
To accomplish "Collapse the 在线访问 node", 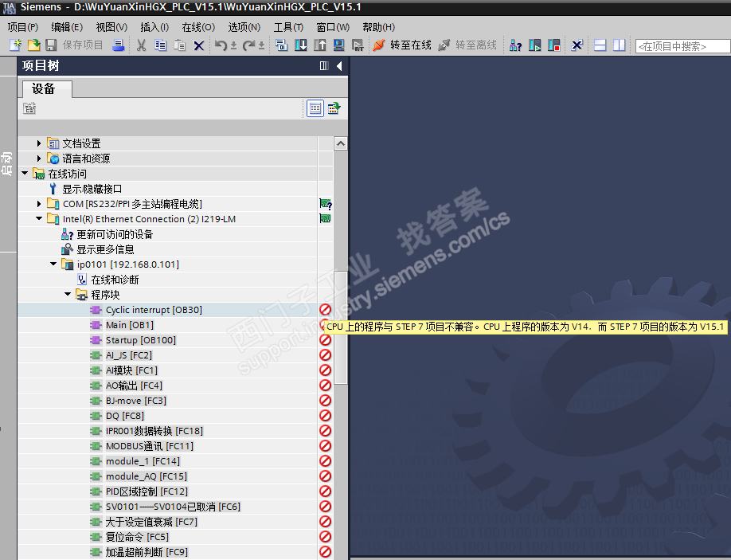I will pos(25,174).
